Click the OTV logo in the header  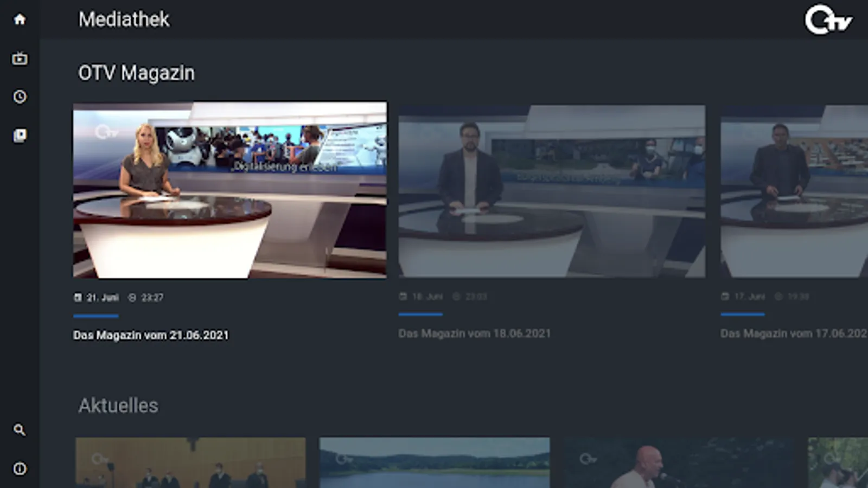pos(828,20)
